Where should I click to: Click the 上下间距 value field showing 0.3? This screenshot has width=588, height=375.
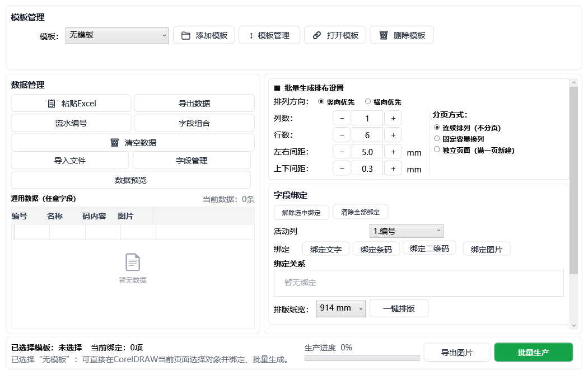(367, 169)
